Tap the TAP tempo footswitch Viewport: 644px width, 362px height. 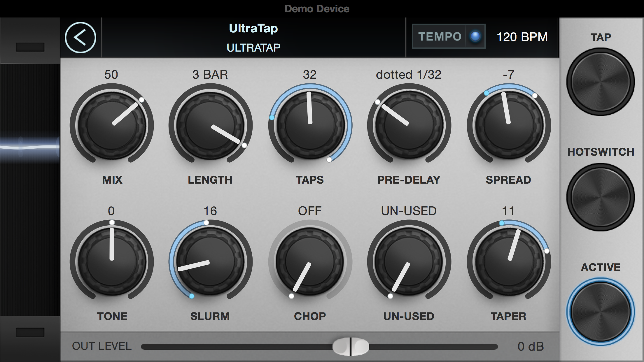click(601, 82)
